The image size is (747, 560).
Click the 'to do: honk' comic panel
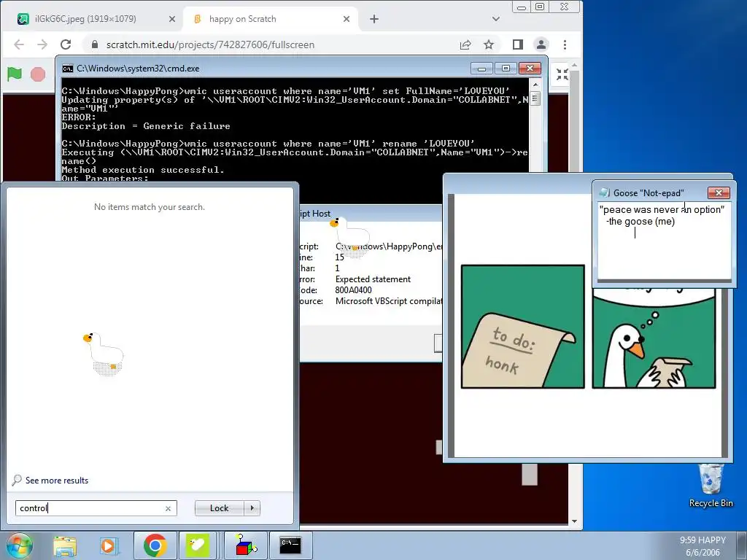(x=522, y=327)
